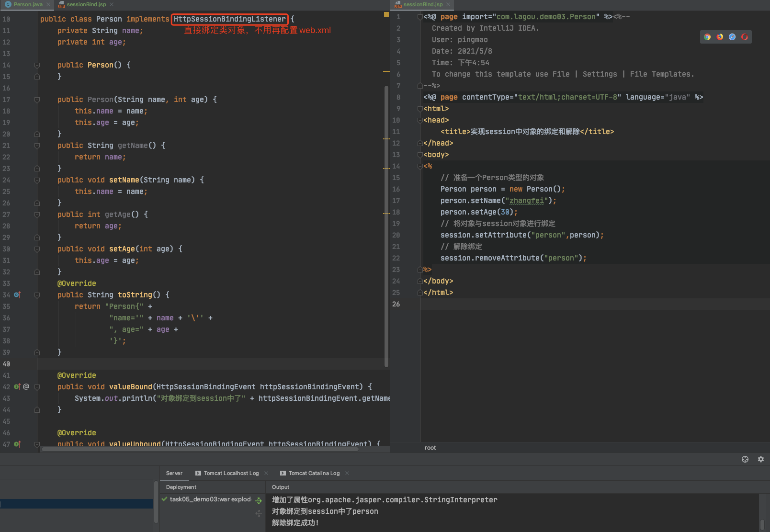Screen dimensions: 770x532
Task: Collapse valueBound method fold at line 42
Action: pyautogui.click(x=37, y=387)
